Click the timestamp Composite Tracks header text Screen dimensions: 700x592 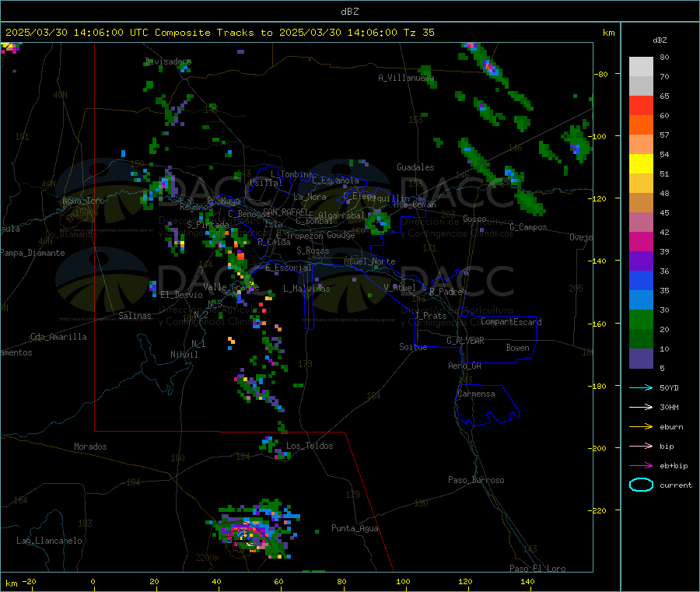(219, 33)
